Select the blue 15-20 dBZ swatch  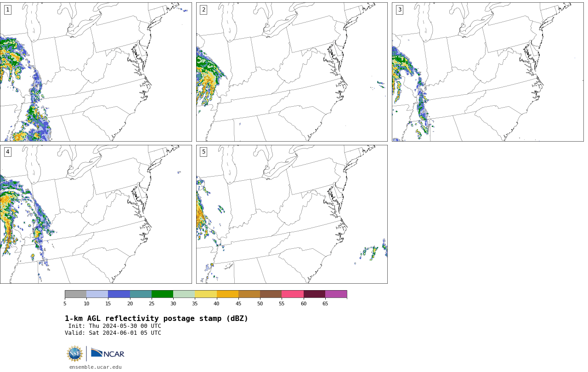(x=119, y=294)
